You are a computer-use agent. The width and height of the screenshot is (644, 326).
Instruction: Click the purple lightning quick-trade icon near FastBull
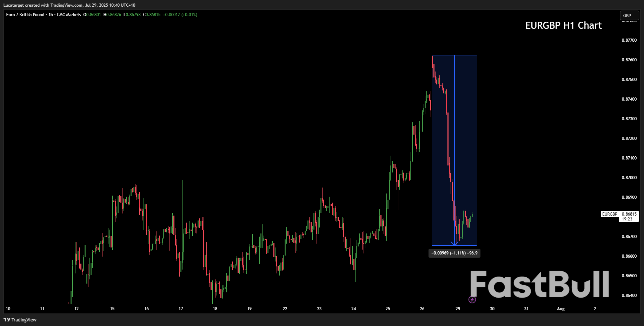[472, 299]
